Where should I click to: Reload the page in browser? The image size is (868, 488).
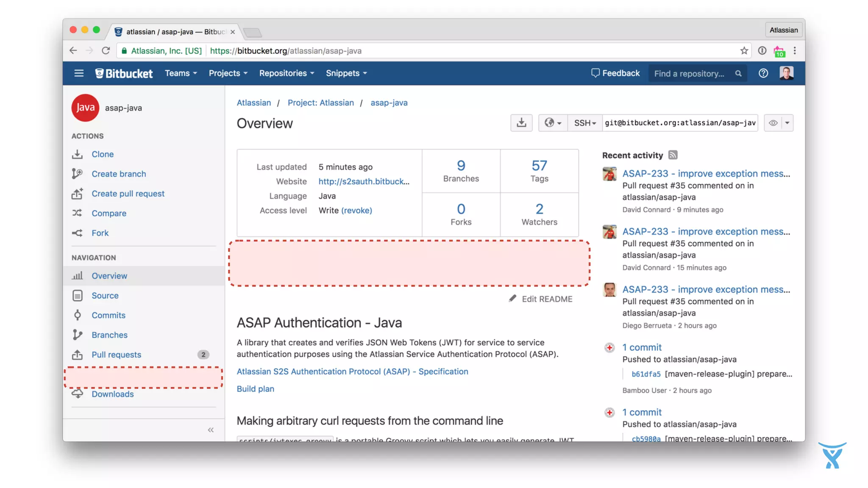[x=106, y=51]
